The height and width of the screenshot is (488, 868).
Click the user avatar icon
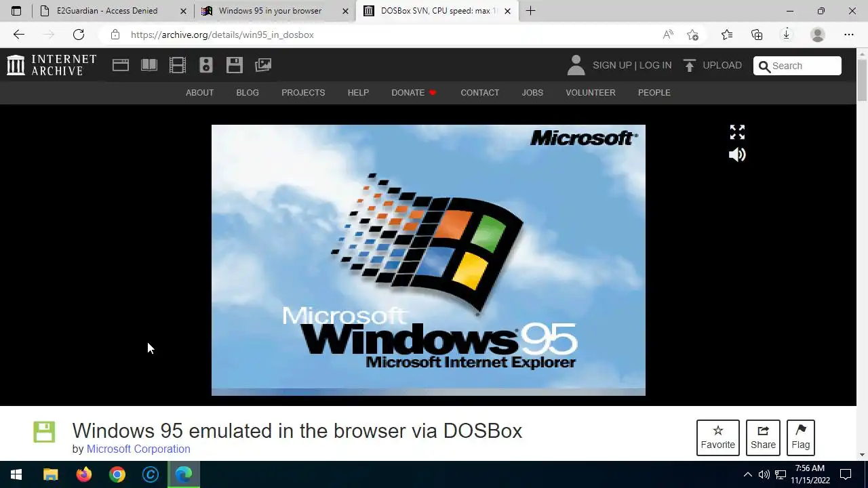click(x=576, y=65)
